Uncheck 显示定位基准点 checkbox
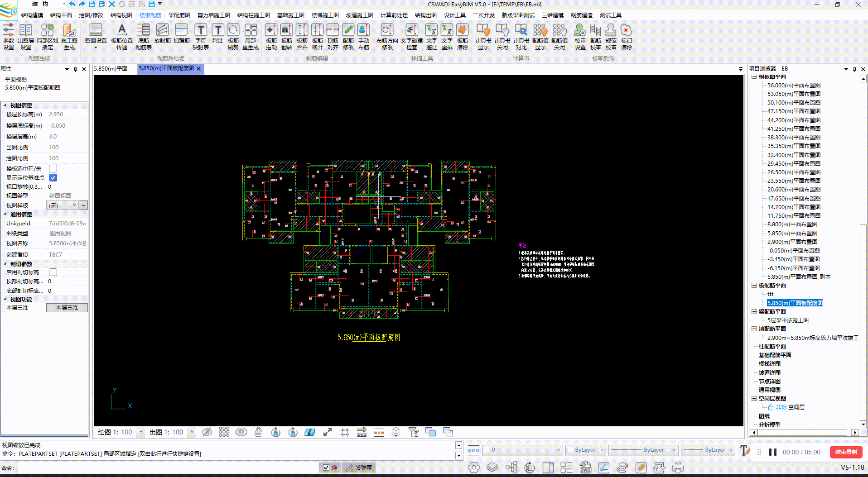The height and width of the screenshot is (477, 868). (x=53, y=178)
